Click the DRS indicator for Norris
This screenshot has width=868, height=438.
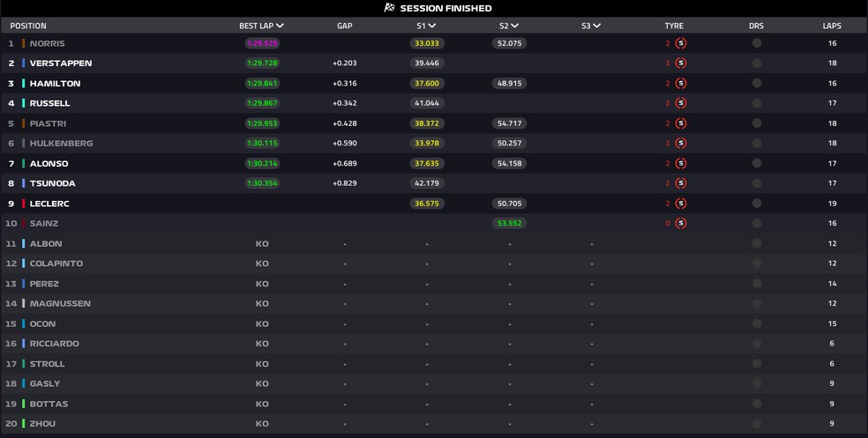[x=756, y=43]
